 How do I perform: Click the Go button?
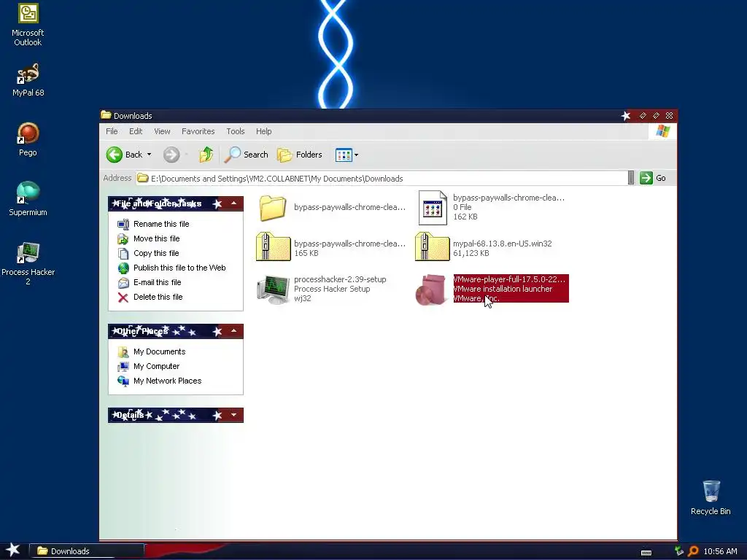point(653,178)
